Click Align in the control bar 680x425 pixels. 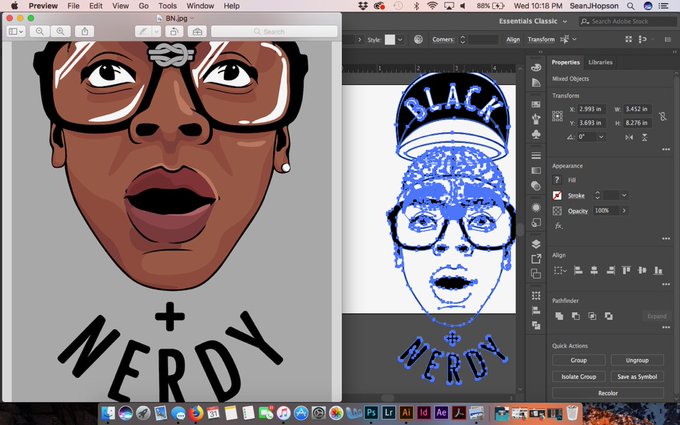[513, 39]
